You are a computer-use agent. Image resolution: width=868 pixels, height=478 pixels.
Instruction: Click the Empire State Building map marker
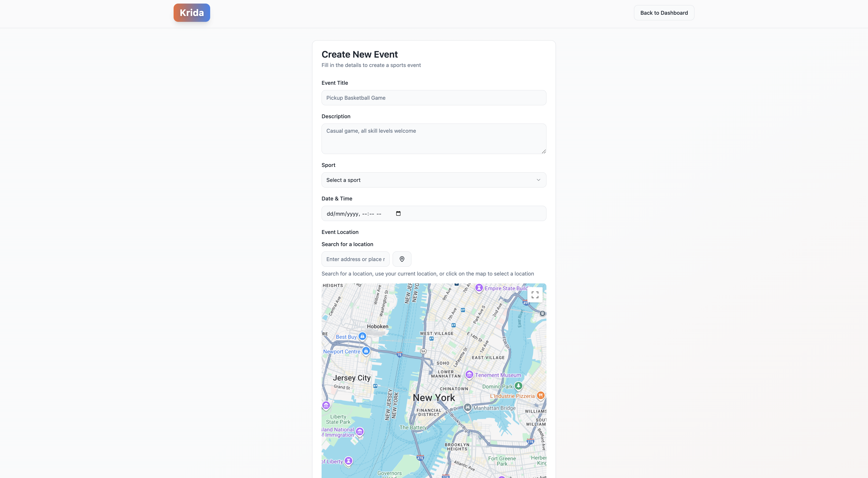[479, 288]
